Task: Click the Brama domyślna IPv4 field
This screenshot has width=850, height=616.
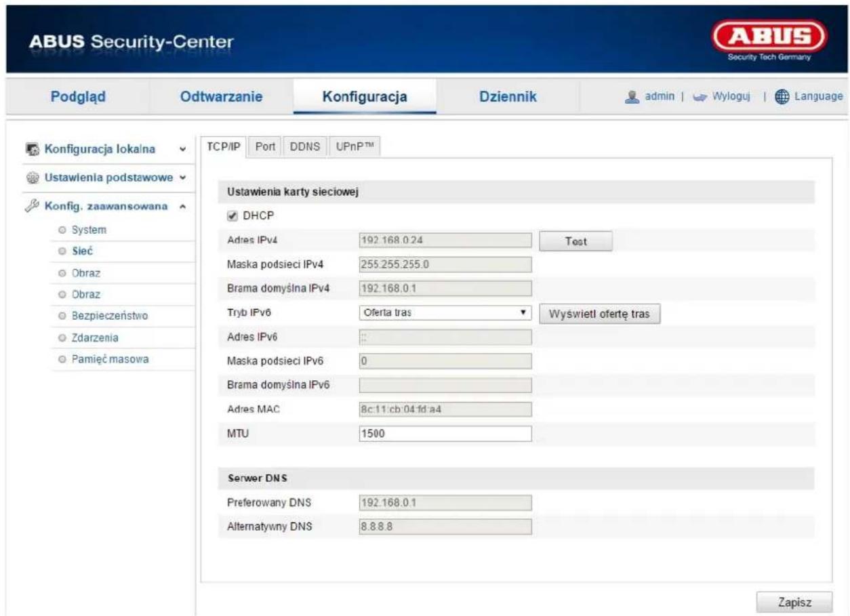Action: click(x=445, y=289)
